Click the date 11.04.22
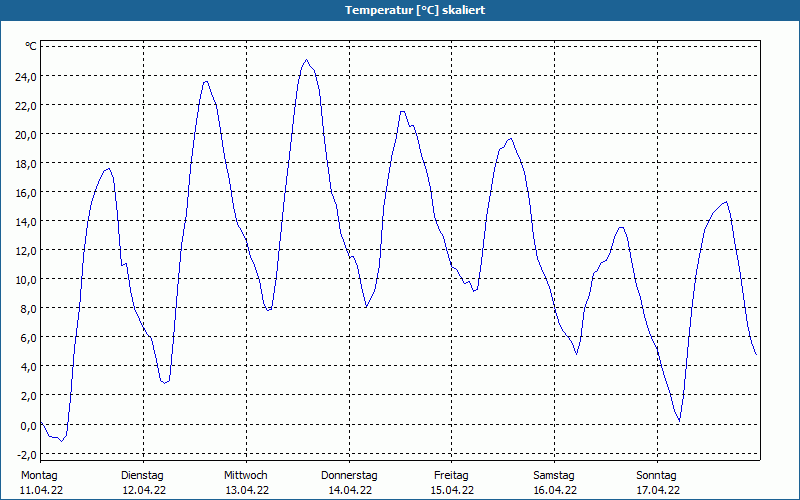 [x=41, y=490]
